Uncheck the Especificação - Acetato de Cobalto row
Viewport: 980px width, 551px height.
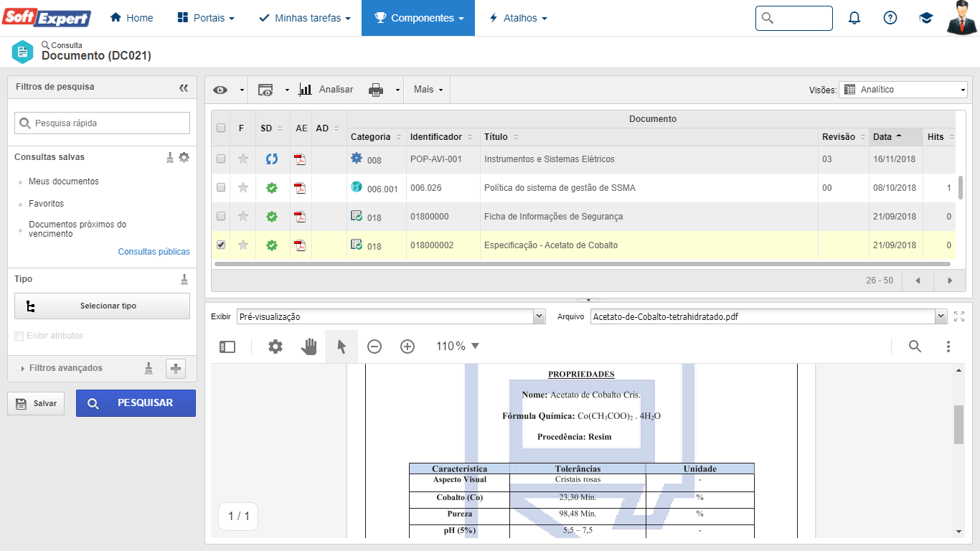221,245
